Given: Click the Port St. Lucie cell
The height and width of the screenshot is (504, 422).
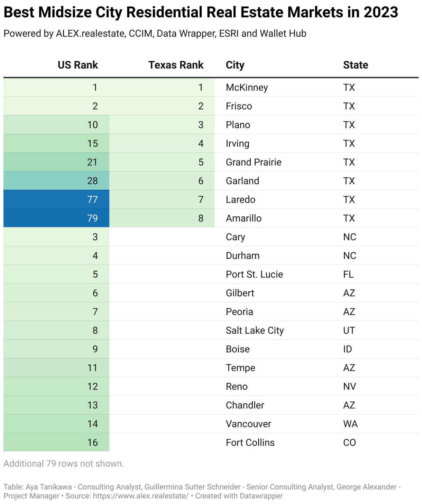Looking at the screenshot, I should tap(254, 274).
